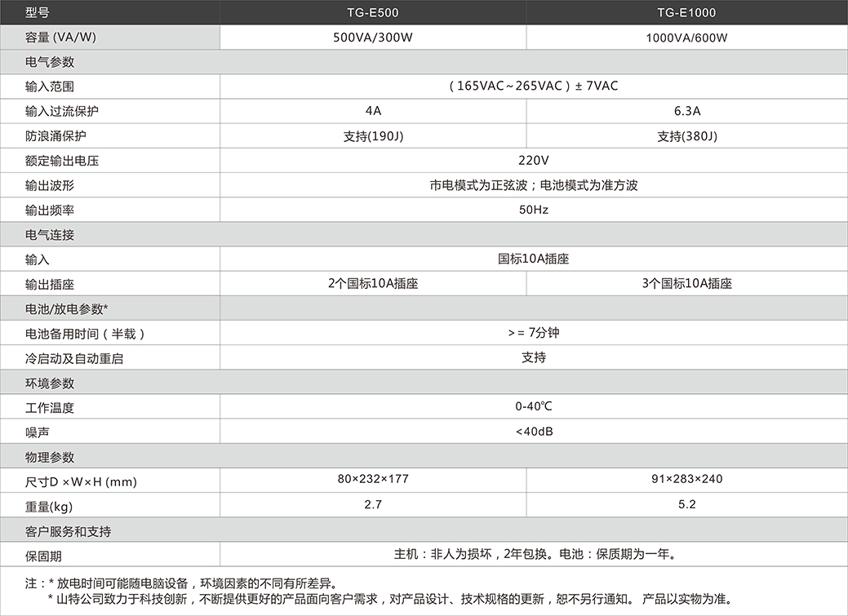Screen dimensions: 848x616
Task: Click the 2个国标10A插座 output socket cell
Action: click(x=372, y=283)
